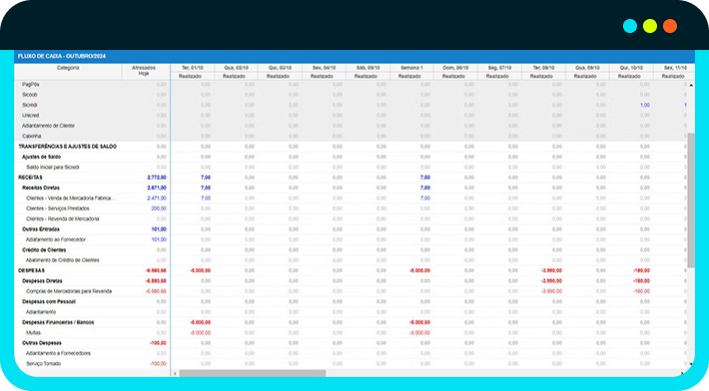This screenshot has width=709, height=391.
Task: Select the Unicred category row
Action: (352, 116)
